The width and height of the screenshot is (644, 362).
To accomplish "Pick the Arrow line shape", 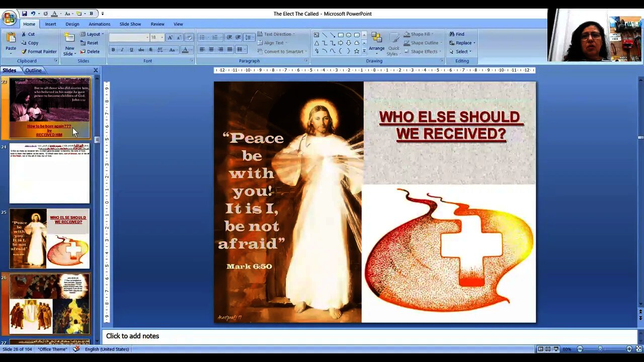I will (x=333, y=35).
